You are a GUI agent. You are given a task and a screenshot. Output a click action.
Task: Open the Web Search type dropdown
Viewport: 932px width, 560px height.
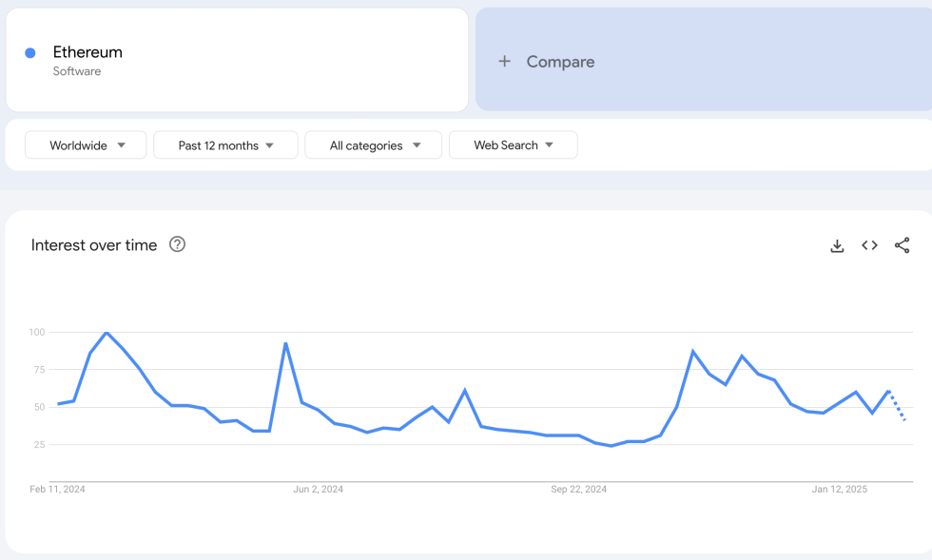tap(513, 145)
